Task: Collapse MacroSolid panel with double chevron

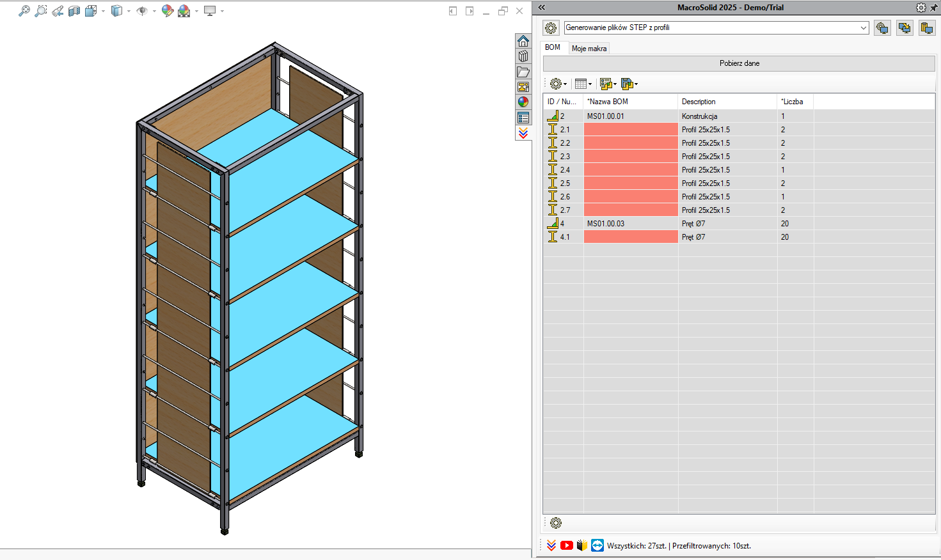Action: coord(542,8)
